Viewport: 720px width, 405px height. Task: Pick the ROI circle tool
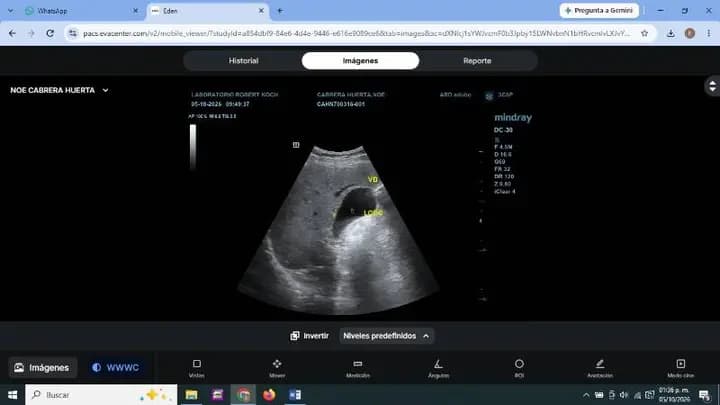(x=519, y=368)
